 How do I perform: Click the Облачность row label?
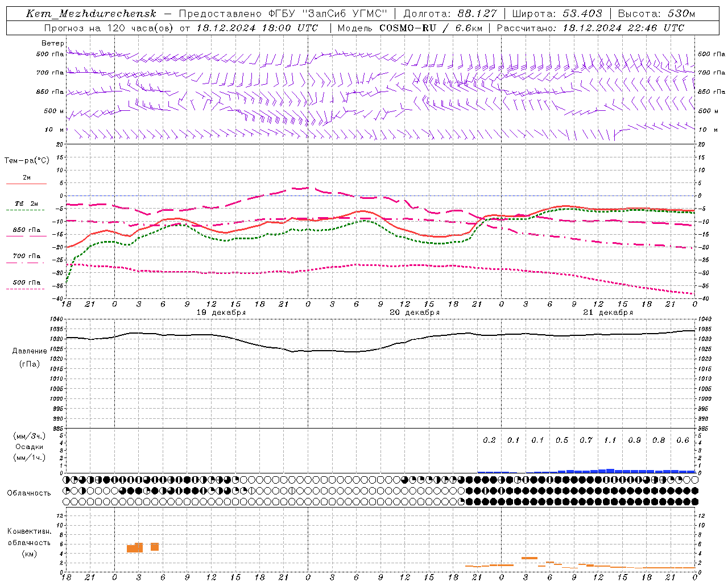point(29,493)
